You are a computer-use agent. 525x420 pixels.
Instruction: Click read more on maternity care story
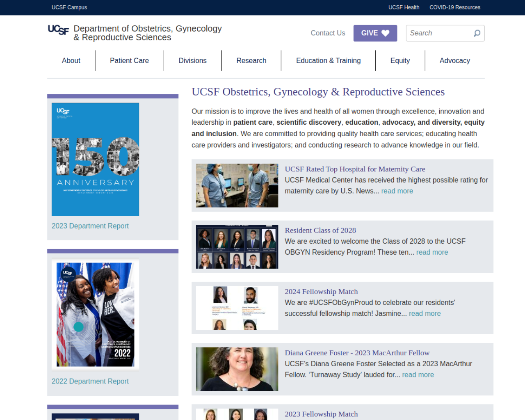point(397,191)
